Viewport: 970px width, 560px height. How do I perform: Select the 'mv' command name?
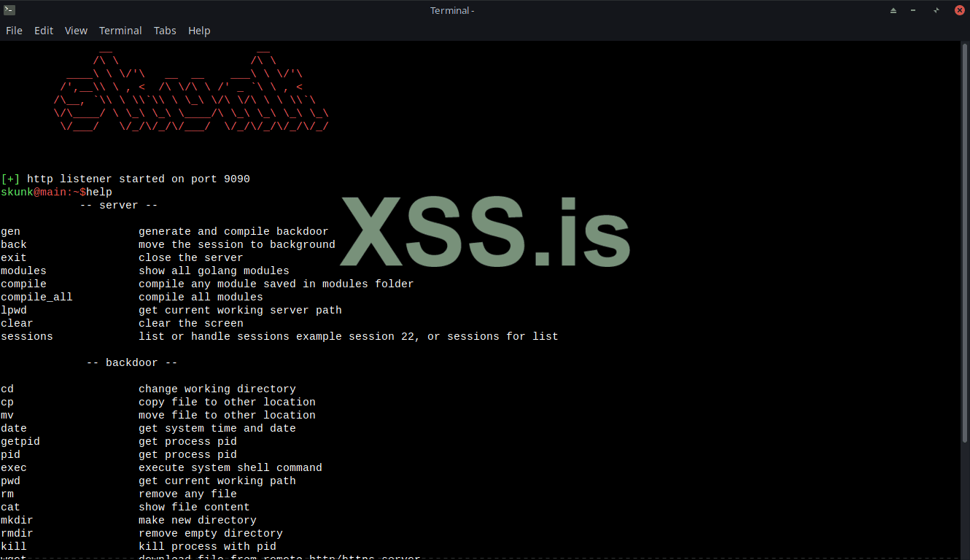click(7, 416)
